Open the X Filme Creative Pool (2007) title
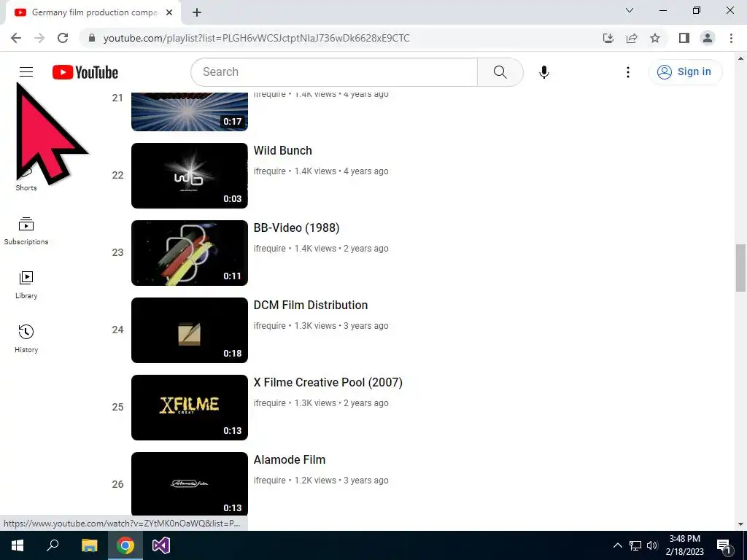 pos(328,382)
